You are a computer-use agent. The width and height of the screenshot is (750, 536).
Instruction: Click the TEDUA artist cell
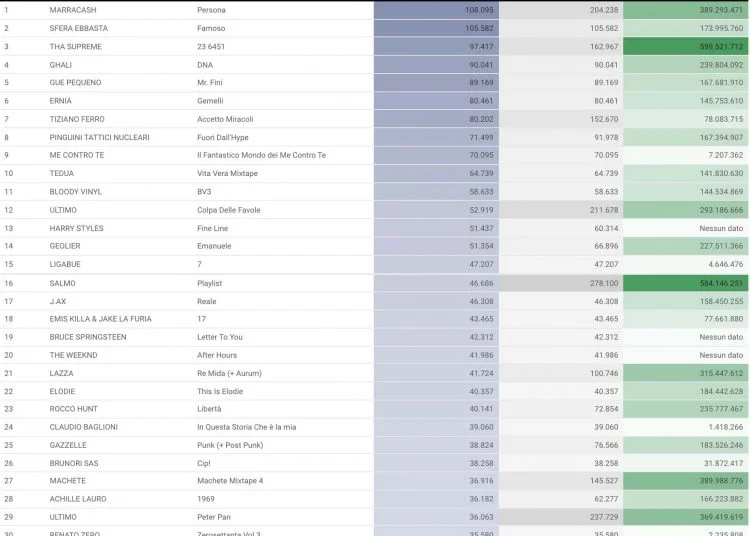pyautogui.click(x=62, y=173)
